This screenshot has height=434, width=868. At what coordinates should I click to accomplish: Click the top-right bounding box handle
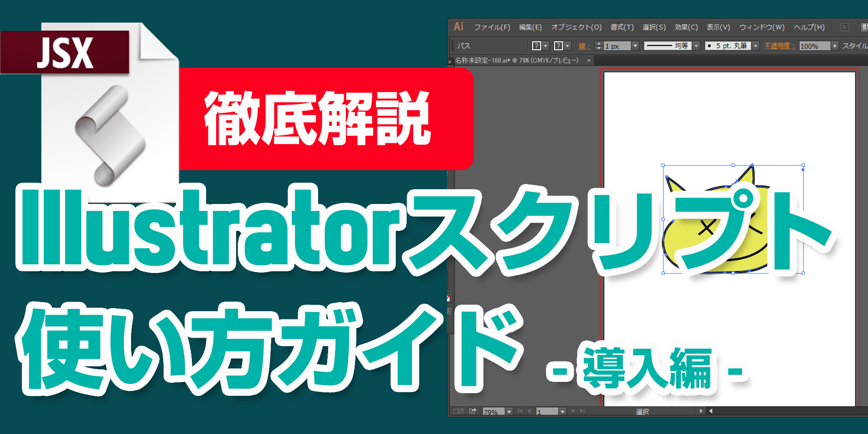point(803,165)
